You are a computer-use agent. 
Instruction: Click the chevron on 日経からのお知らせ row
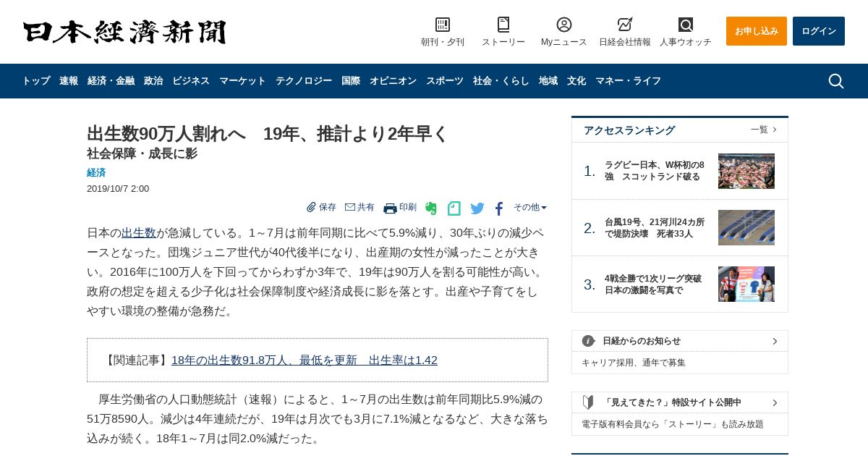[x=775, y=341]
